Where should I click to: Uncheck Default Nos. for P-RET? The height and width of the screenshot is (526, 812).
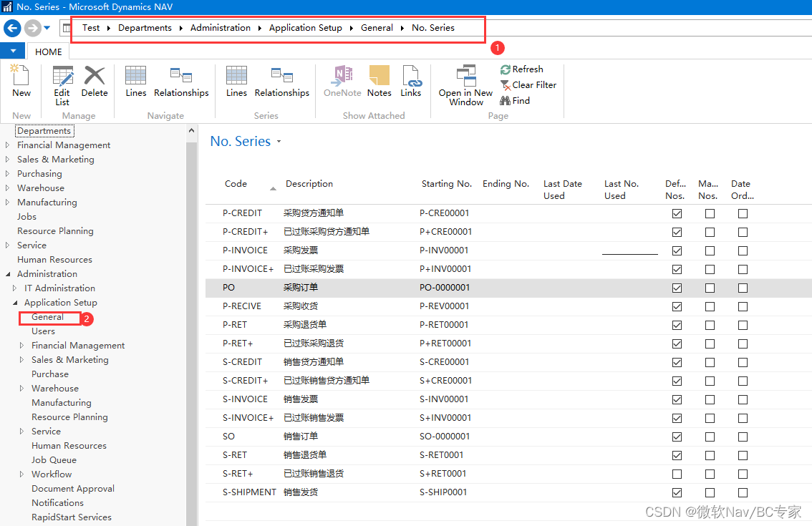point(677,325)
